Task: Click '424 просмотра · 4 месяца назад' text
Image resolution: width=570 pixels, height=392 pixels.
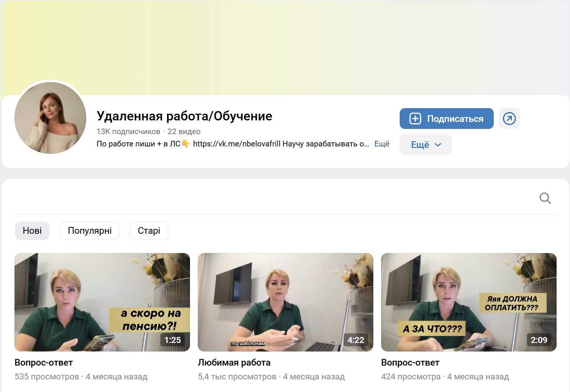Action: click(445, 377)
